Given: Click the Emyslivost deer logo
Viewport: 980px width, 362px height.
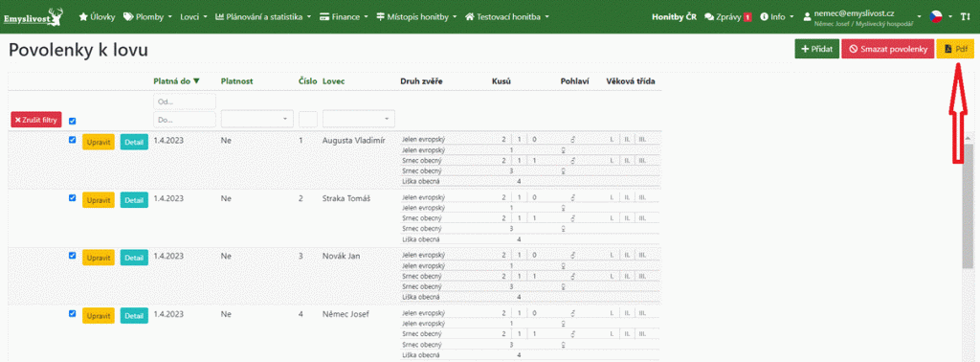Looking at the screenshot, I should coord(33,17).
